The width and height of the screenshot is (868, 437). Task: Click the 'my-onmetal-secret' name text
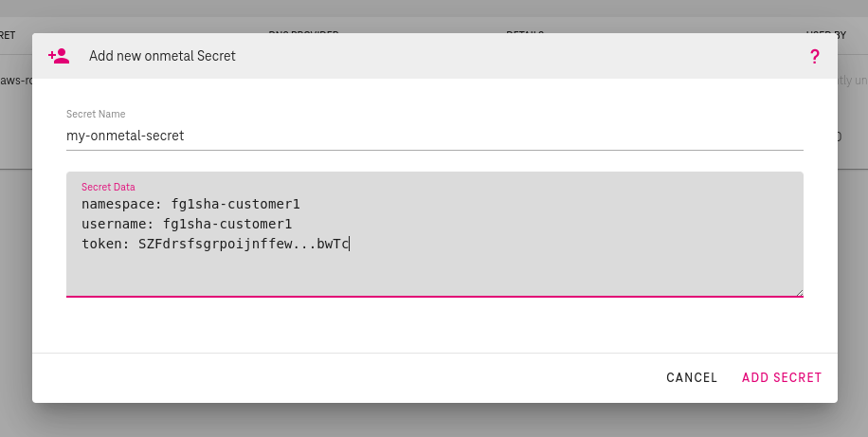[125, 136]
